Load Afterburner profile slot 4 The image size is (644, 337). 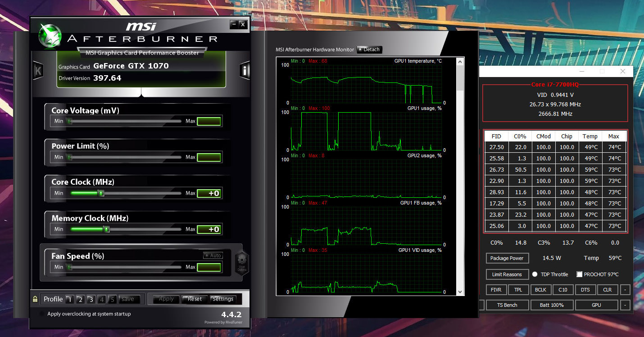coord(102,299)
